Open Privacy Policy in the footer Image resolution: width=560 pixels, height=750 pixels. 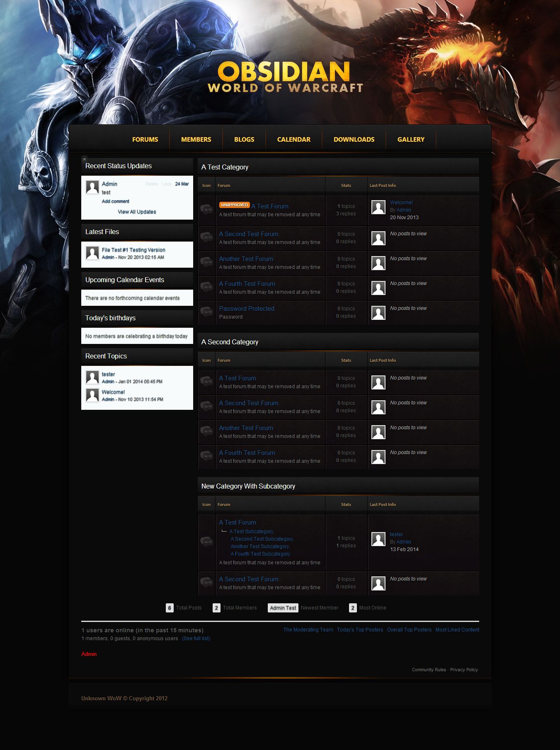click(x=464, y=670)
